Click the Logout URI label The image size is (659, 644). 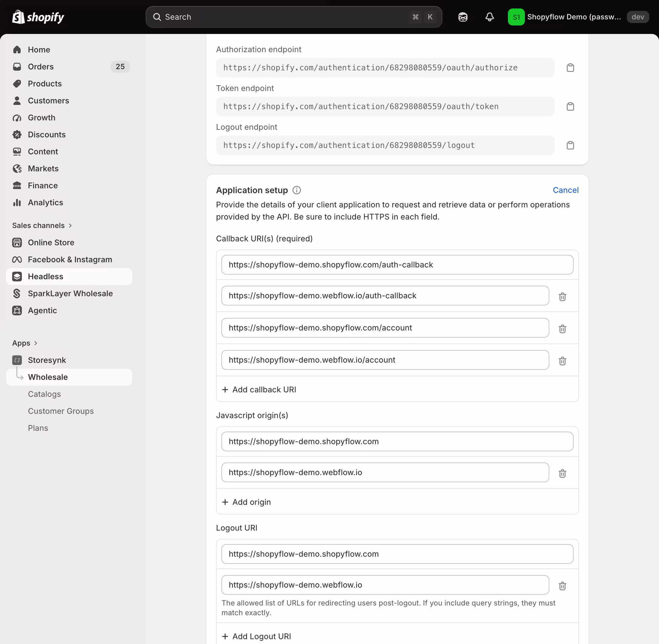[237, 528]
